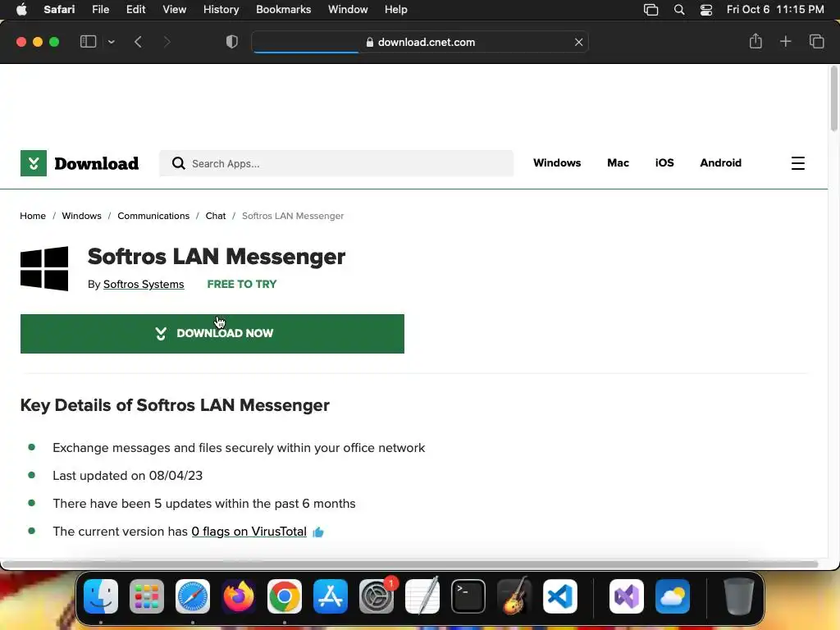Open the Edit menu
This screenshot has height=630, width=840.
[x=135, y=9]
